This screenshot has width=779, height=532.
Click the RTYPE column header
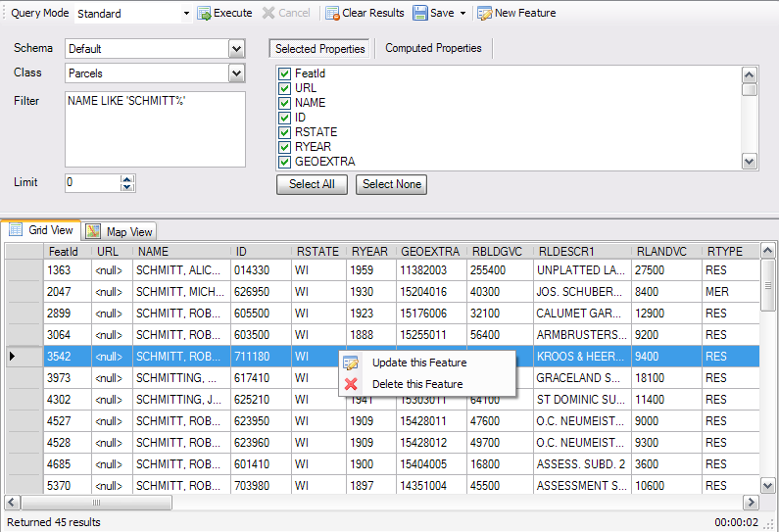pyautogui.click(x=731, y=252)
